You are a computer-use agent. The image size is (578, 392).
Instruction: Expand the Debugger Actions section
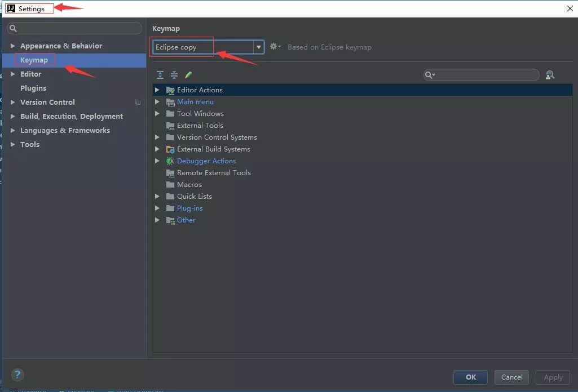point(157,161)
